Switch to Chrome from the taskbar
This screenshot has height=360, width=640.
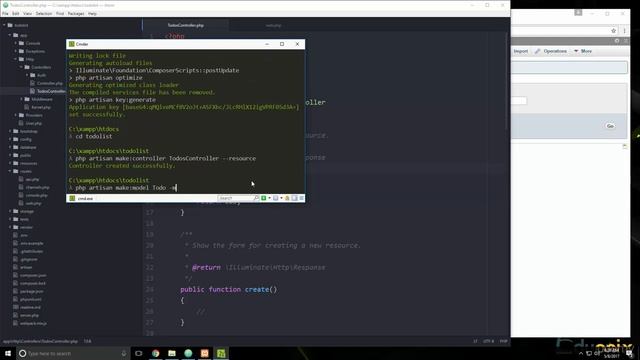[156, 353]
